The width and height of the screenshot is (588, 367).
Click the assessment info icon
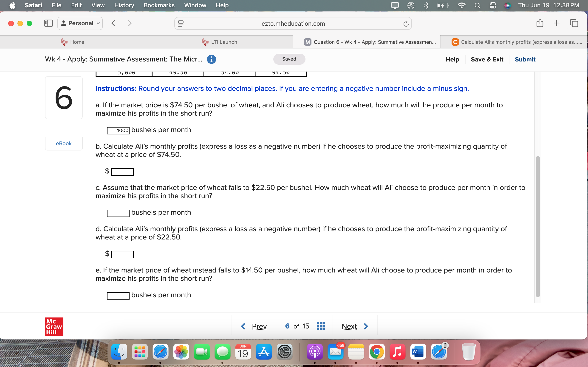pyautogui.click(x=211, y=59)
